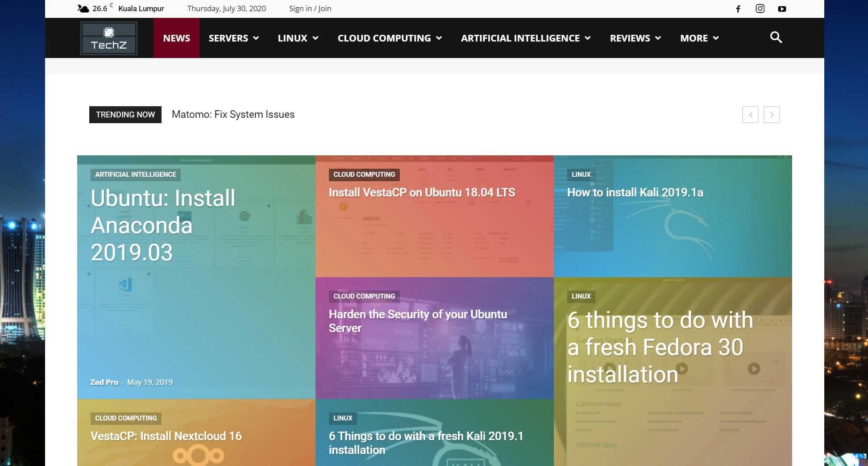Open How to install Kali 2019.1a article
Image resolution: width=868 pixels, height=466 pixels.
tap(635, 192)
